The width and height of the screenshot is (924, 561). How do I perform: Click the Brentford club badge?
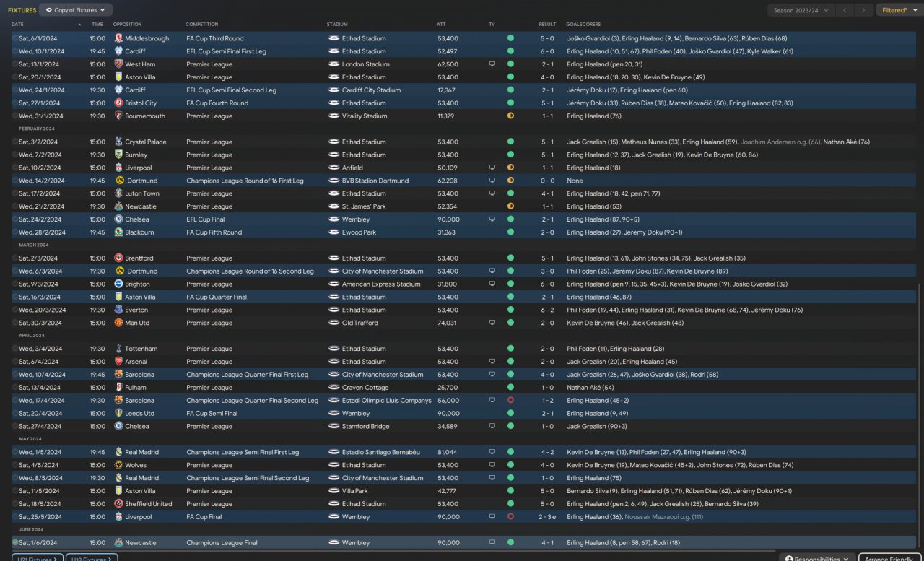[x=119, y=258]
